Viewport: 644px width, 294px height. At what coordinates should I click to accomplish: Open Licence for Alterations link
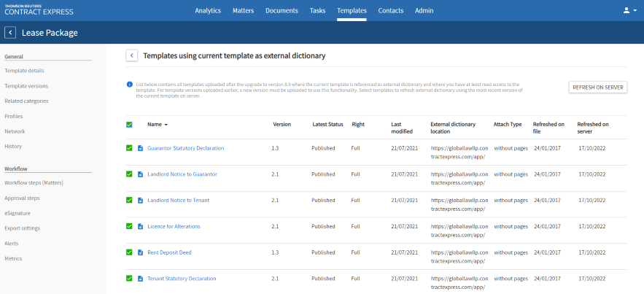174,227
